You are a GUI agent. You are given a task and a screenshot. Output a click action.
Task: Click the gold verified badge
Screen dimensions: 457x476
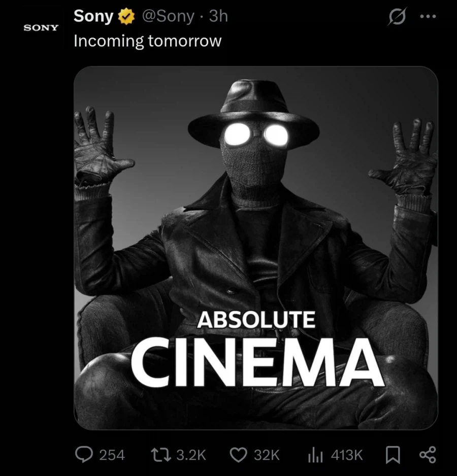[x=126, y=16]
